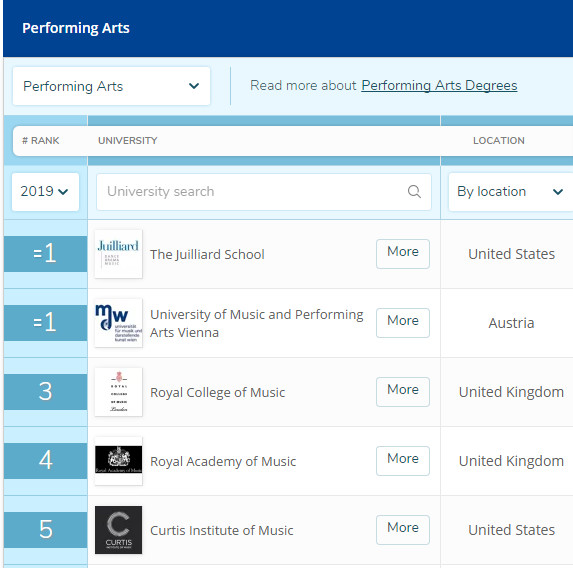Open University of Music and Performing Arts Vienna
This screenshot has width=573, height=568.
[x=257, y=323]
